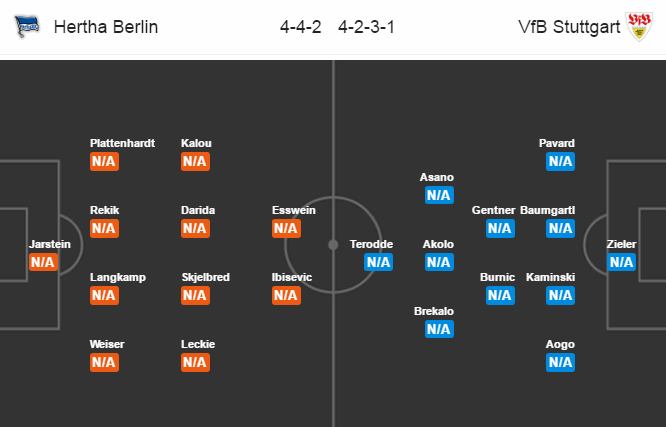Click the N/A rating badge under Terodde
The width and height of the screenshot is (666, 427).
[x=378, y=262]
